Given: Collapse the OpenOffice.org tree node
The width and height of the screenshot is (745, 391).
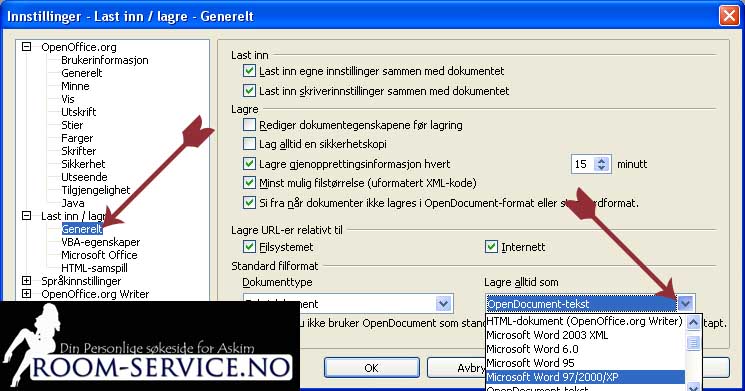Looking at the screenshot, I should coord(27,47).
